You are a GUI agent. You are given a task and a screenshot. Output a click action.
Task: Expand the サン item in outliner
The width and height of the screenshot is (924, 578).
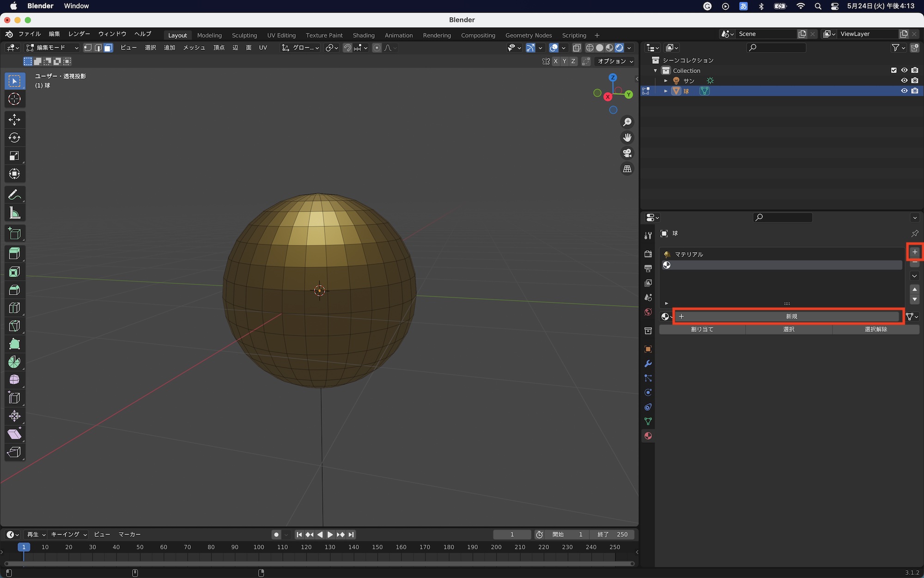click(666, 80)
